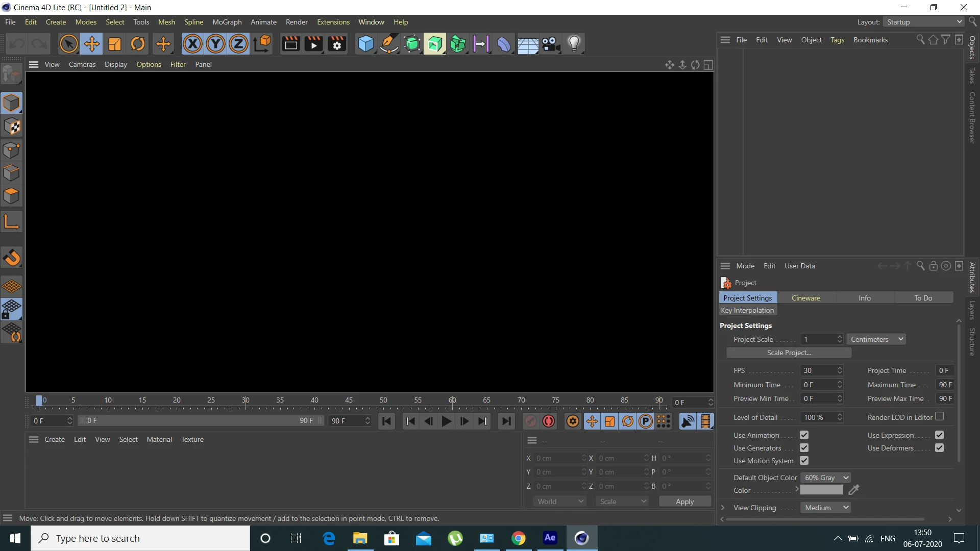Image resolution: width=980 pixels, height=551 pixels.
Task: Add a Cube primitive object
Action: 365,44
